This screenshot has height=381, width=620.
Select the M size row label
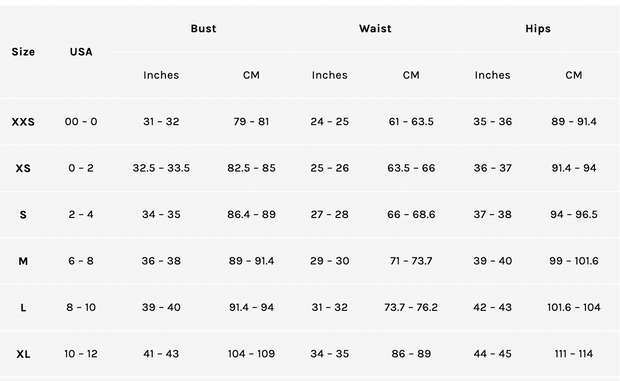[23, 261]
